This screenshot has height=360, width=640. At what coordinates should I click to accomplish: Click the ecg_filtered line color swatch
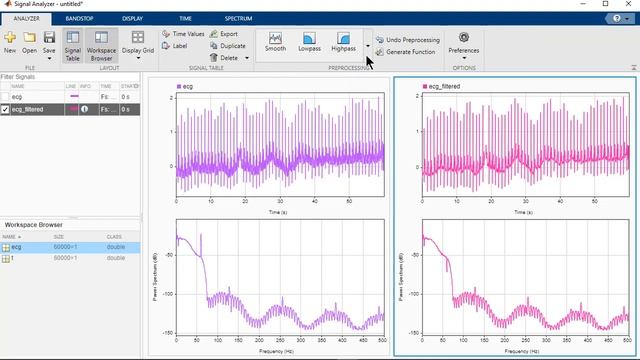[73, 109]
